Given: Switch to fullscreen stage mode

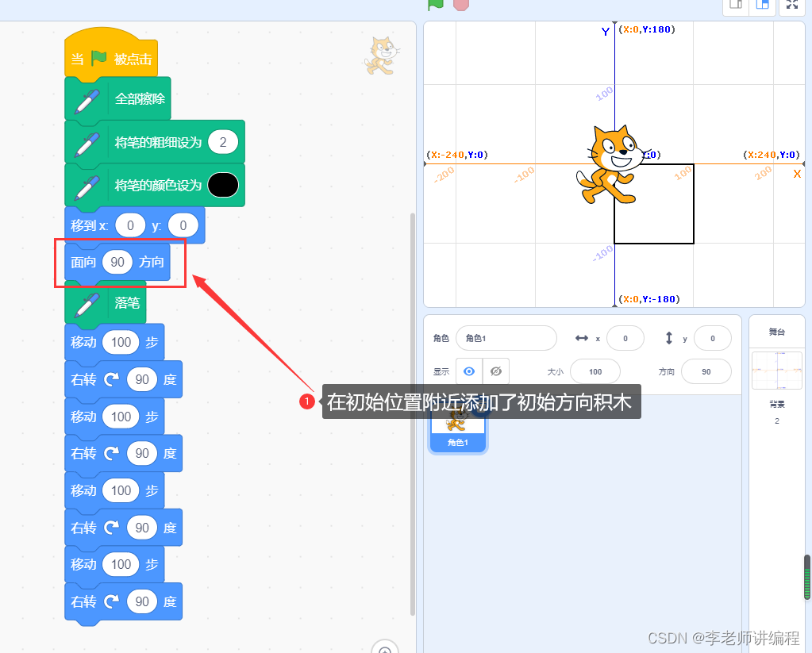Looking at the screenshot, I should tap(792, 6).
